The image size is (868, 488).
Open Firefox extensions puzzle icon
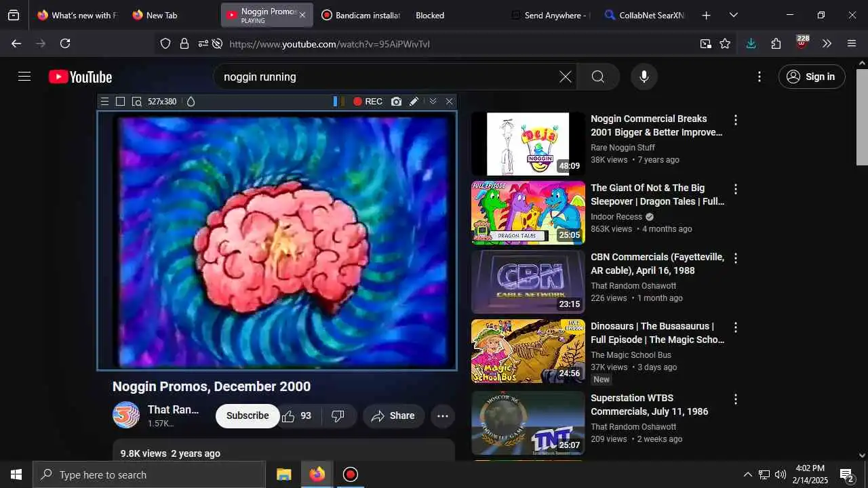tap(776, 43)
